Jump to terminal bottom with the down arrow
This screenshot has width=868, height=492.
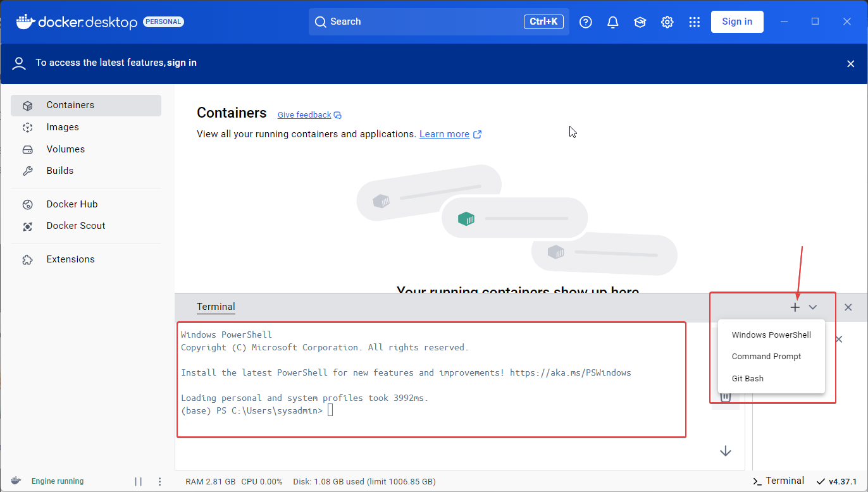tap(726, 451)
